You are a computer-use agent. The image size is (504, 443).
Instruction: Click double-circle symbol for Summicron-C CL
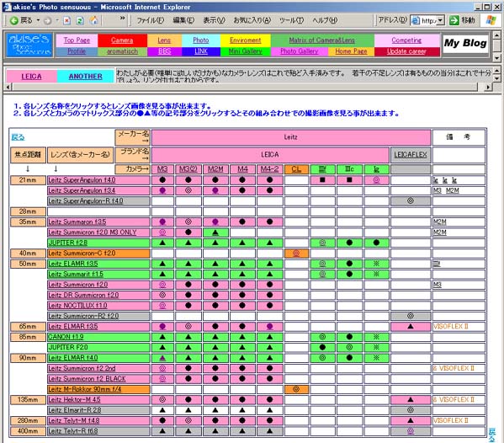tap(296, 254)
